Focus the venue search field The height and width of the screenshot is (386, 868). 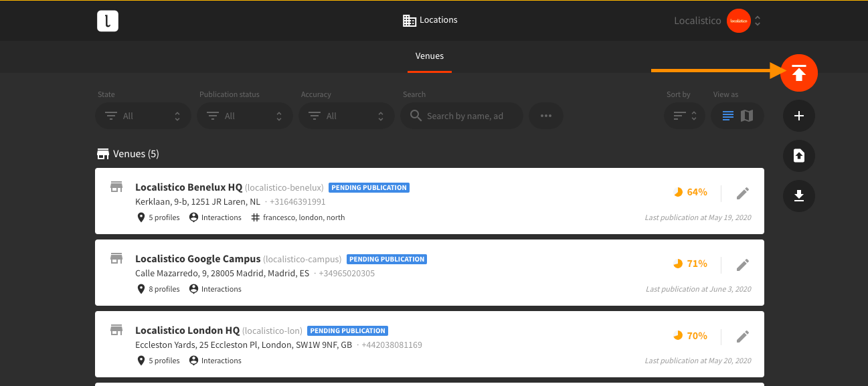[462, 116]
